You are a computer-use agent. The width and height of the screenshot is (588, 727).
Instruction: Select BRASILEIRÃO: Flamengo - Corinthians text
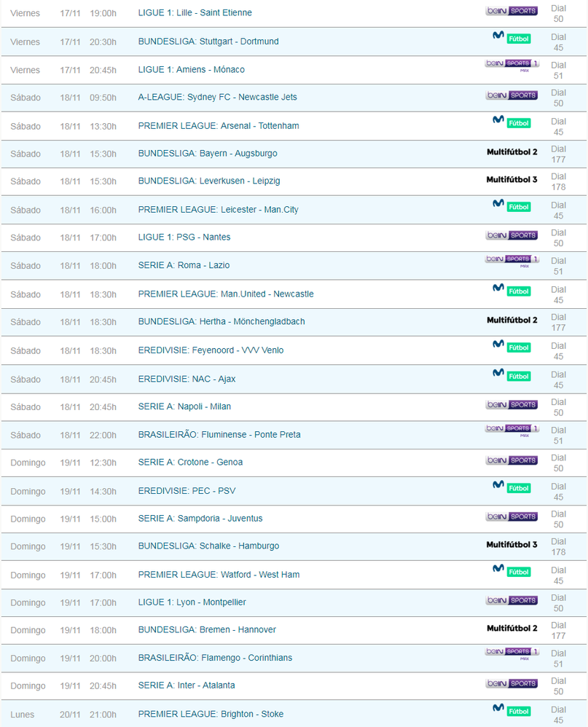(x=215, y=658)
